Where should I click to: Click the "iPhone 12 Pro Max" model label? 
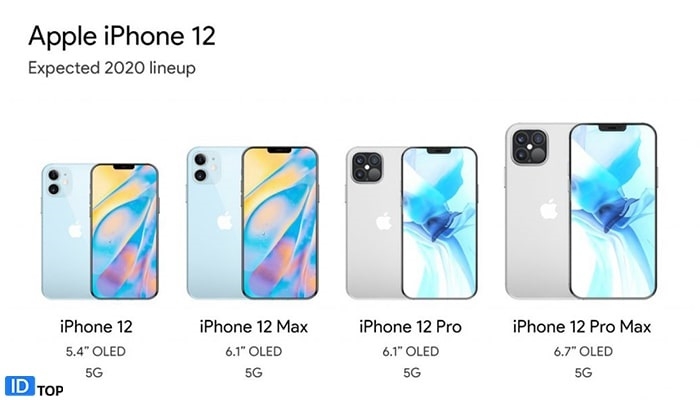(x=582, y=327)
